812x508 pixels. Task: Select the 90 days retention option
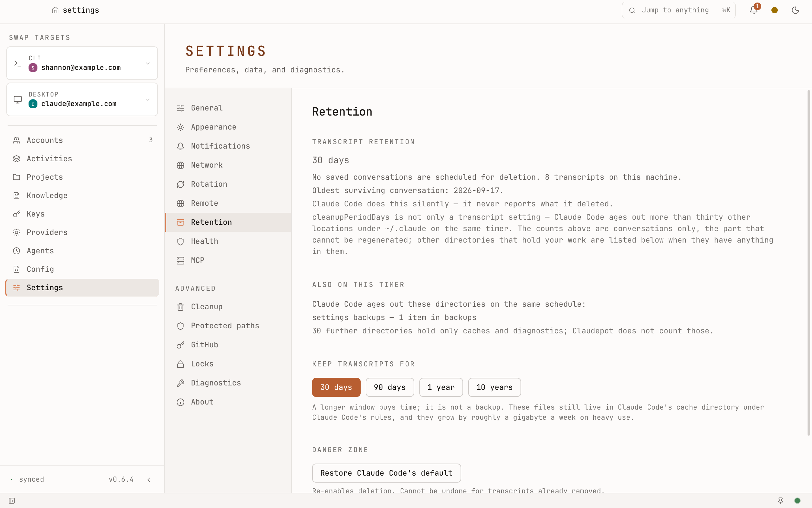[390, 387]
